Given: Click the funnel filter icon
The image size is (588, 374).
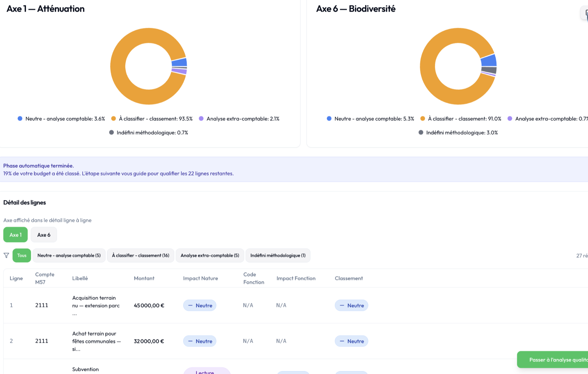Looking at the screenshot, I should tap(6, 255).
